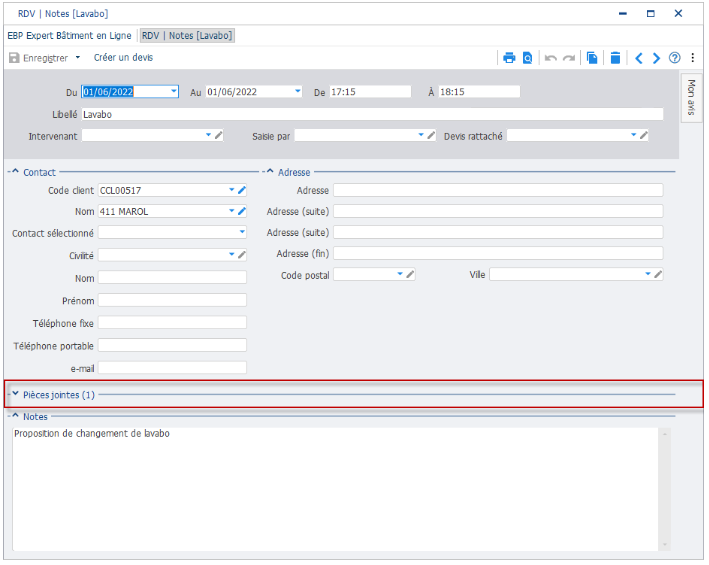Click the Téléphone fixe input field
The width and height of the screenshot is (709, 565).
[x=172, y=323]
